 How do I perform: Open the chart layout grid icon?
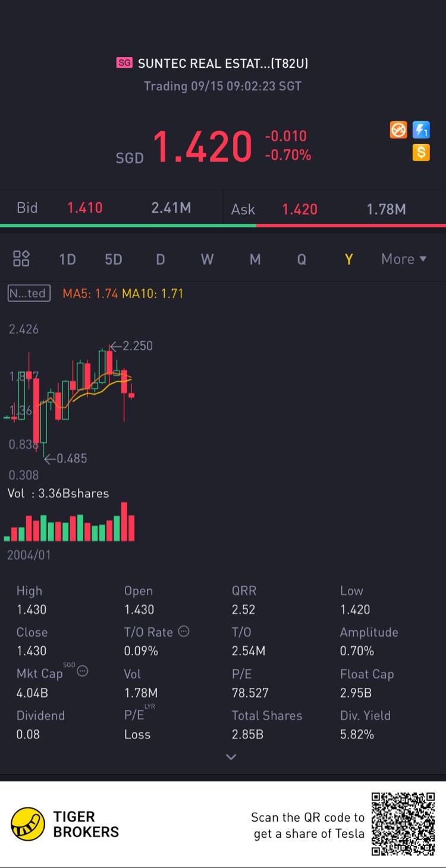[x=21, y=259]
